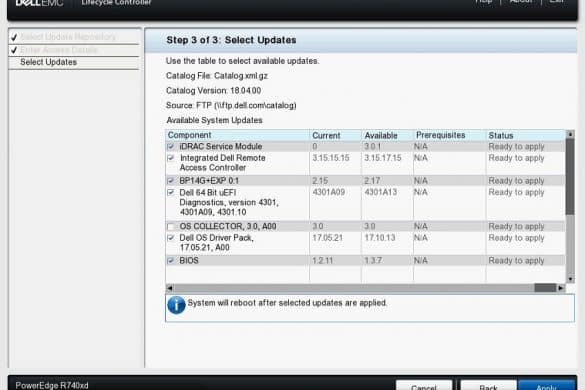
Task: Click the Dell EMC logo
Action: 39,3
